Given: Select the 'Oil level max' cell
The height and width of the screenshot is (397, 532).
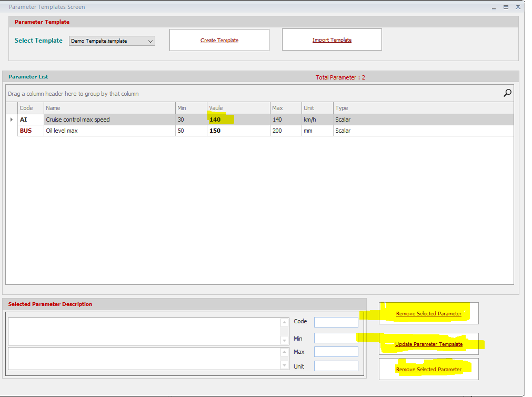Looking at the screenshot, I should (109, 131).
